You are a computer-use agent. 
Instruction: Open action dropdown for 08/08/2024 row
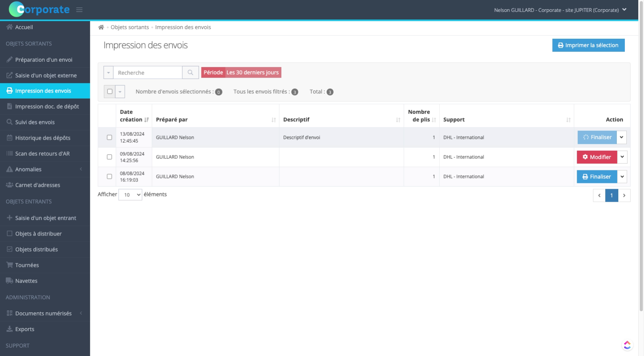(x=622, y=176)
